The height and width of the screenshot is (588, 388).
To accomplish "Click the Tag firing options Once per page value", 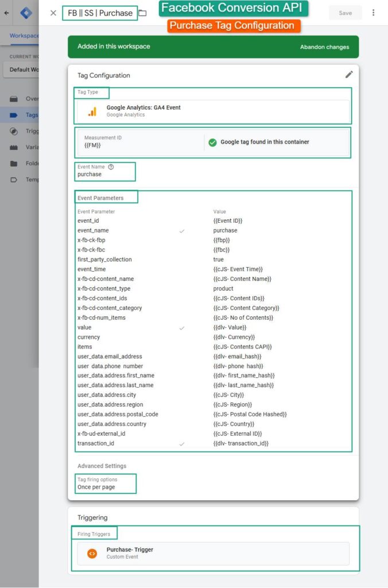I will tap(96, 487).
